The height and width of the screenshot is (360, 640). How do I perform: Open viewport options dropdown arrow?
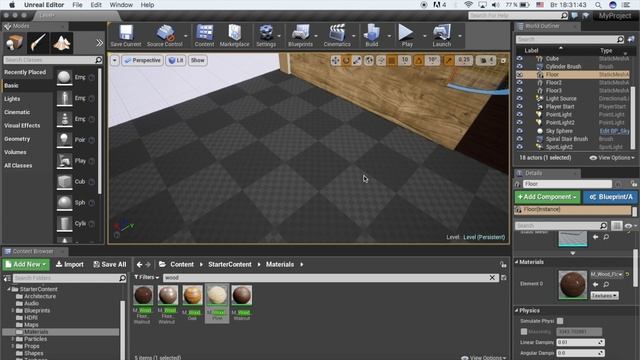[x=115, y=60]
